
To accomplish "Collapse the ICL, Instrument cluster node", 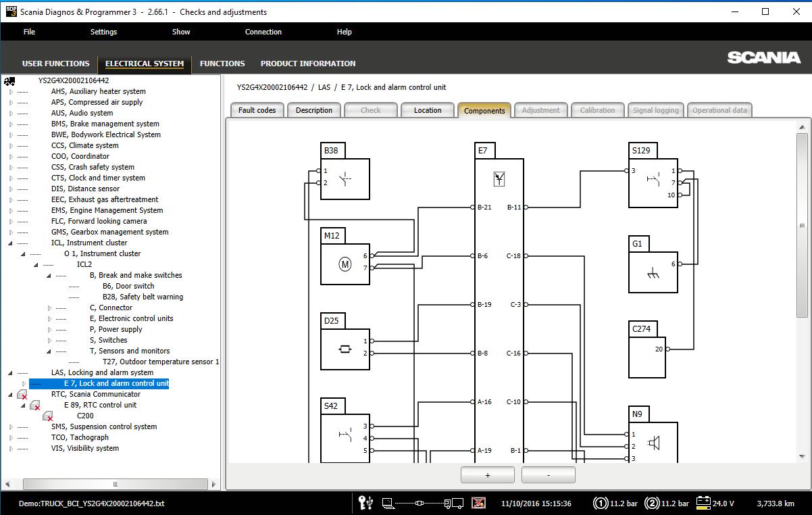I will pyautogui.click(x=11, y=243).
